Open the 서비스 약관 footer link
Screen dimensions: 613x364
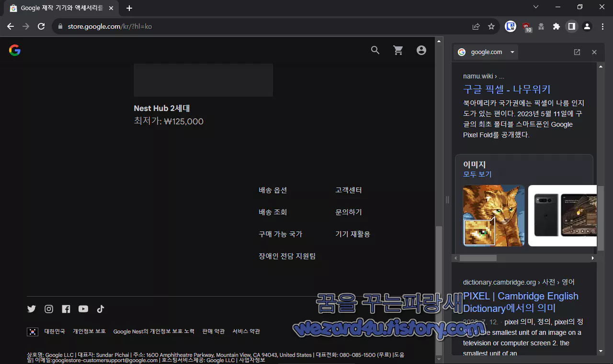pos(246,331)
